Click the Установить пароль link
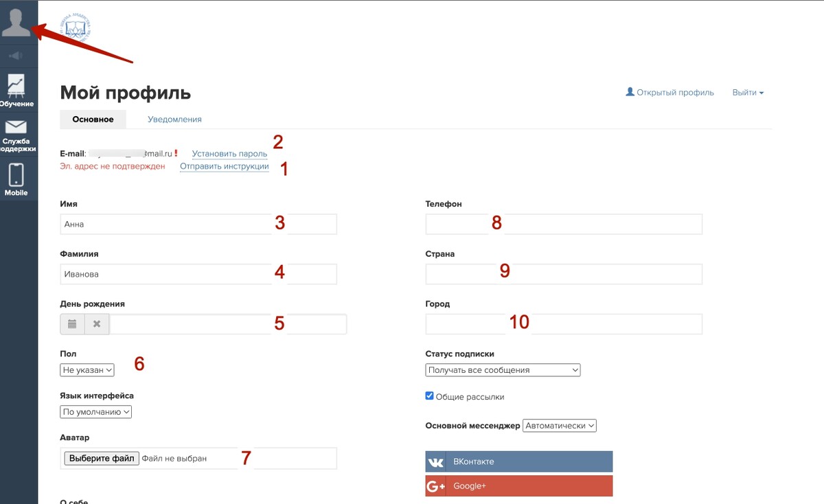824x504 pixels. (229, 154)
